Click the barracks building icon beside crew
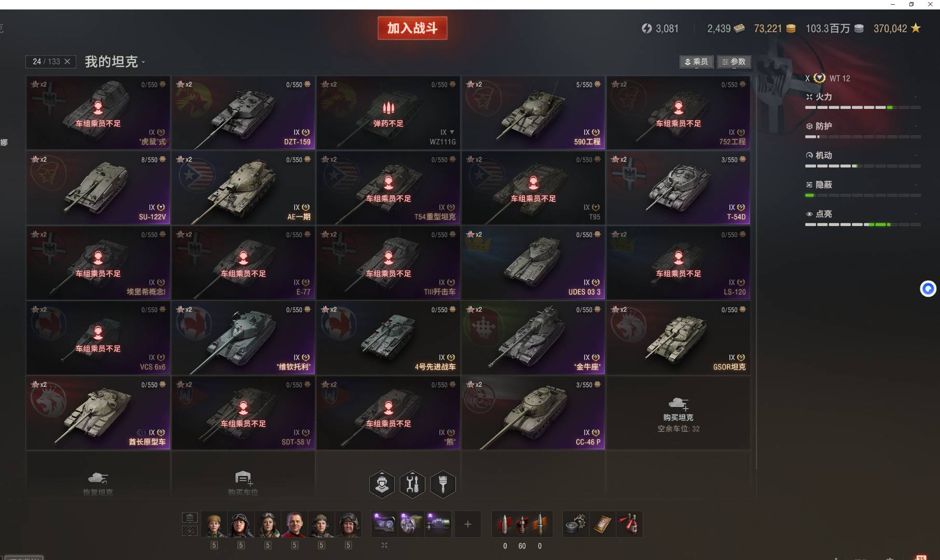The image size is (940, 560). coord(190,517)
